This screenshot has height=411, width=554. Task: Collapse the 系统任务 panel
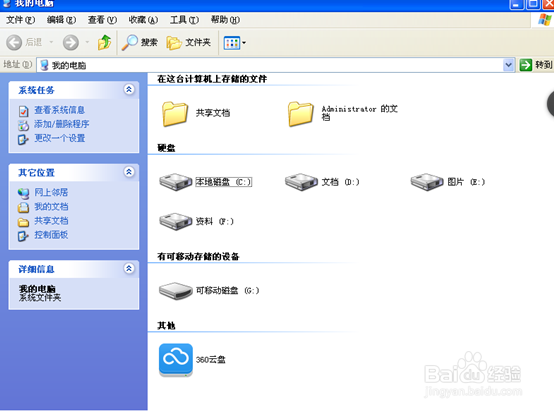(129, 89)
